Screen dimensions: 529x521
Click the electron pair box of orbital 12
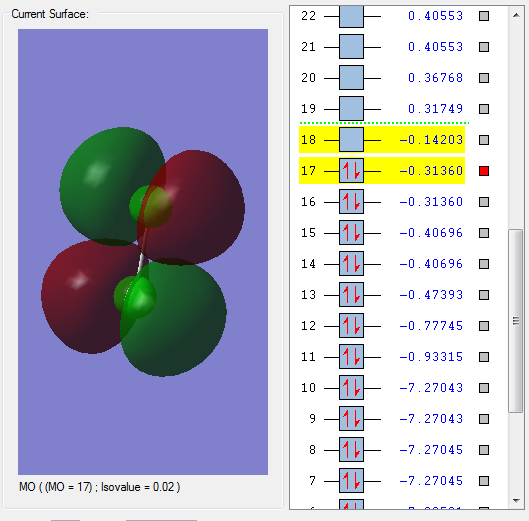coord(351,326)
